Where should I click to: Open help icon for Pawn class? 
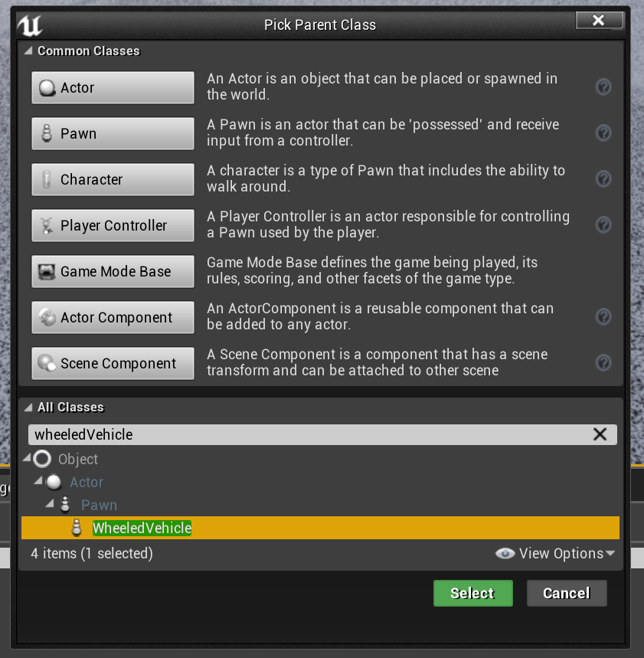[x=603, y=133]
